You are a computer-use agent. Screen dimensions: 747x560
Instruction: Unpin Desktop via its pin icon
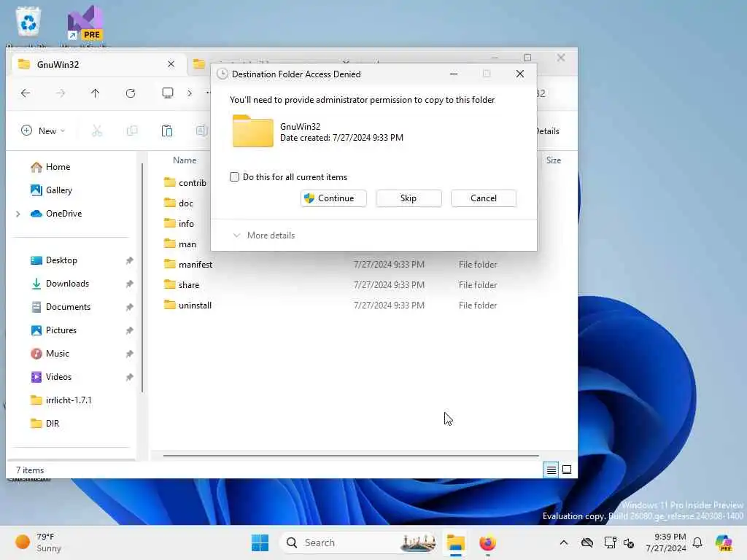(129, 260)
